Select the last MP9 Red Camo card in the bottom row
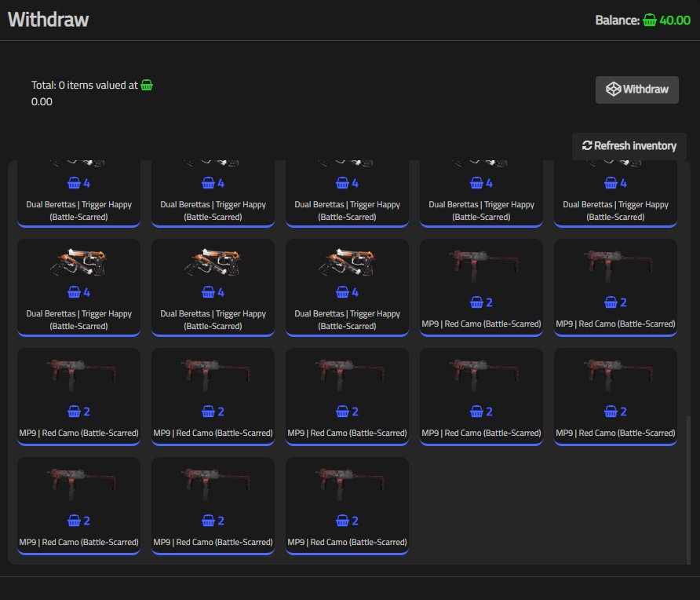700x600 pixels. [347, 506]
